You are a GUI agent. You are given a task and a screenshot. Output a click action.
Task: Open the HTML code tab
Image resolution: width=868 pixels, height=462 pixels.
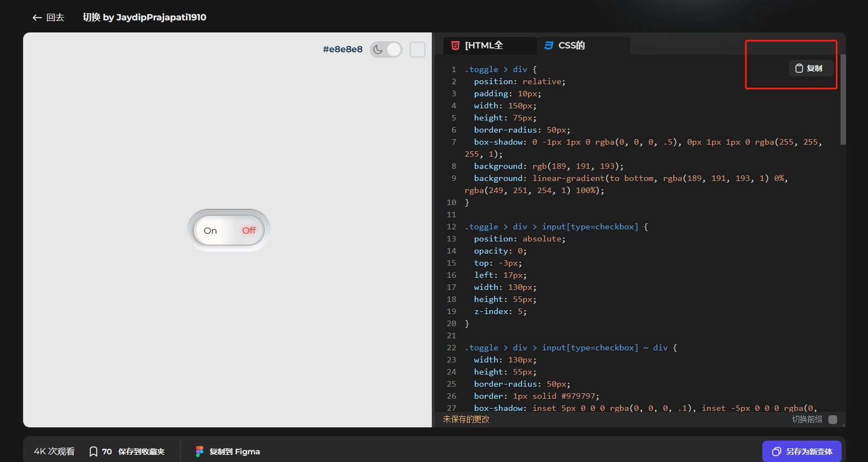pos(484,46)
